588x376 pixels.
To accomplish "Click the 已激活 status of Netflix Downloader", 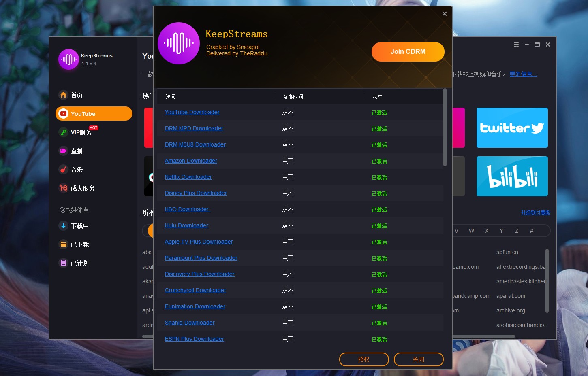I will 379,177.
